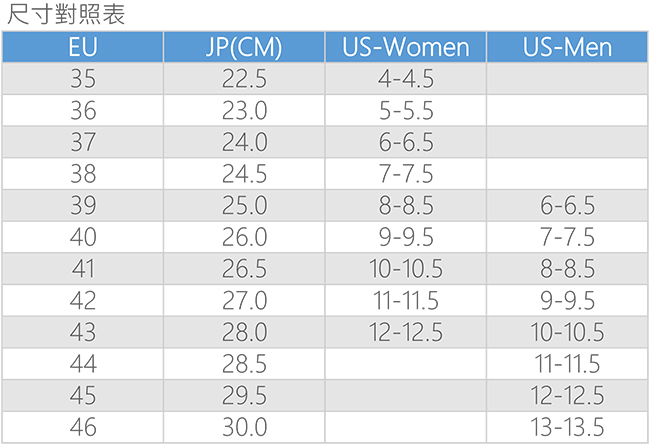Click the 28.5 cm cell

[244, 364]
